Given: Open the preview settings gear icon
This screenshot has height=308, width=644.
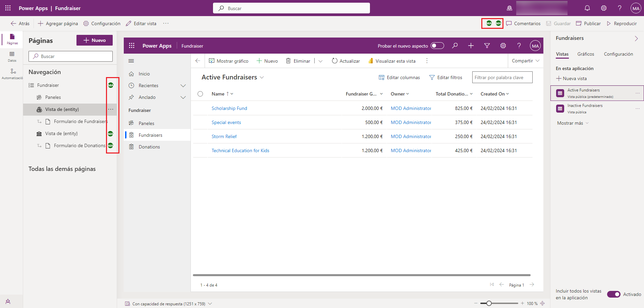Looking at the screenshot, I should click(x=503, y=46).
